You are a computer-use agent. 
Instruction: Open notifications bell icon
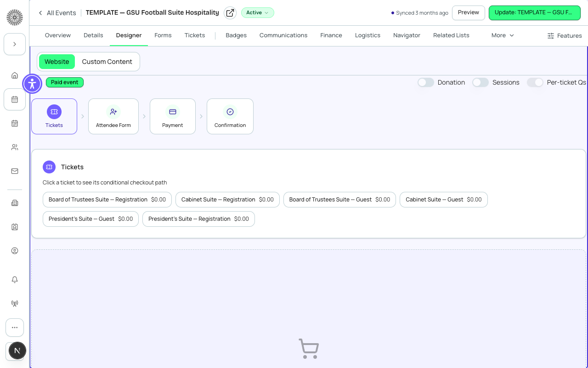coord(15,280)
